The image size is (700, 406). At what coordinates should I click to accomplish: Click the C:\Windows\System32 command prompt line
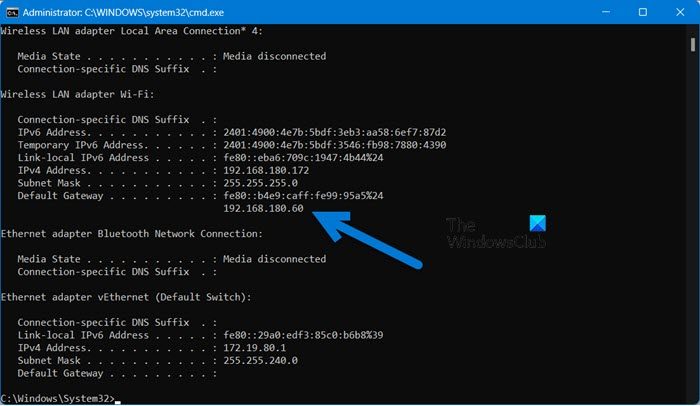(55, 398)
